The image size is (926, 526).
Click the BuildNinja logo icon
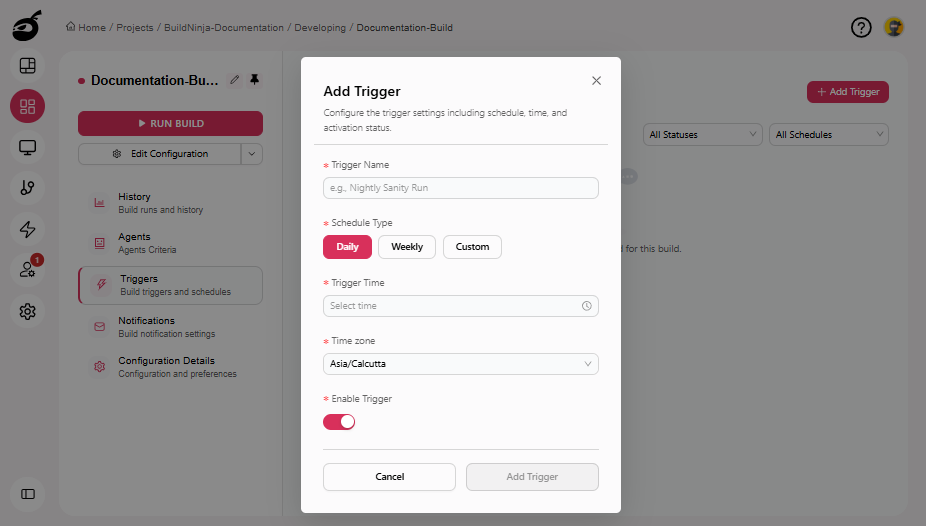pyautogui.click(x=27, y=26)
